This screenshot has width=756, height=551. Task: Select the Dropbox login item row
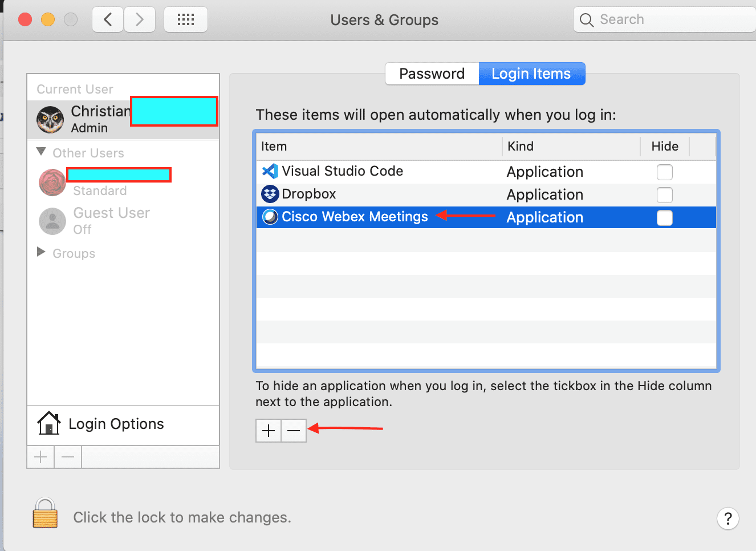(x=376, y=195)
